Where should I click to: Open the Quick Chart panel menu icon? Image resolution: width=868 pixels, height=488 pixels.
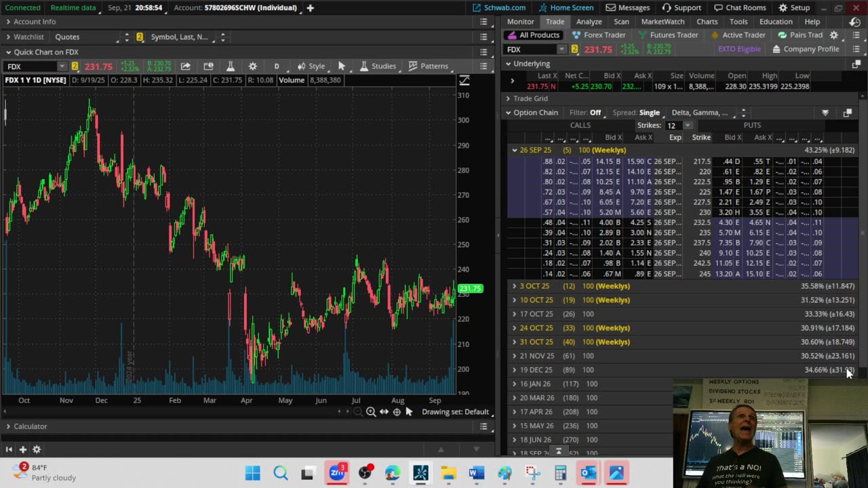(x=484, y=52)
